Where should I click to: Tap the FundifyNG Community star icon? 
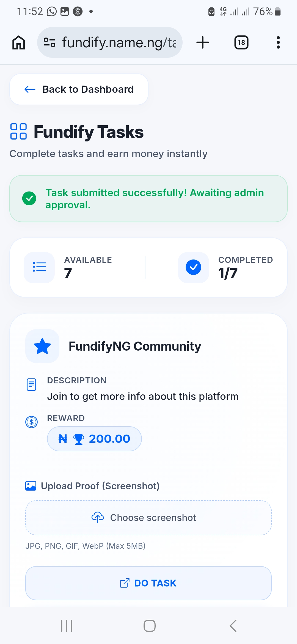pos(42,346)
